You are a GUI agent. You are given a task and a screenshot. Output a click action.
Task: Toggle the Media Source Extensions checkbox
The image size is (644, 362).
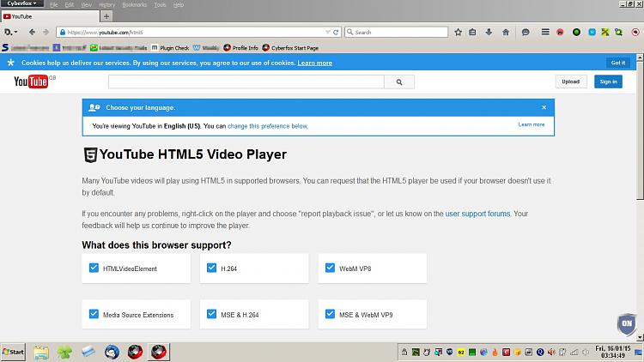94,314
